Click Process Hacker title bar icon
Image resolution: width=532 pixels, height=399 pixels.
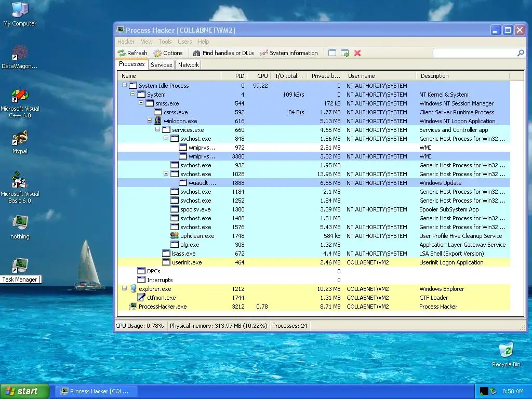pyautogui.click(x=120, y=30)
